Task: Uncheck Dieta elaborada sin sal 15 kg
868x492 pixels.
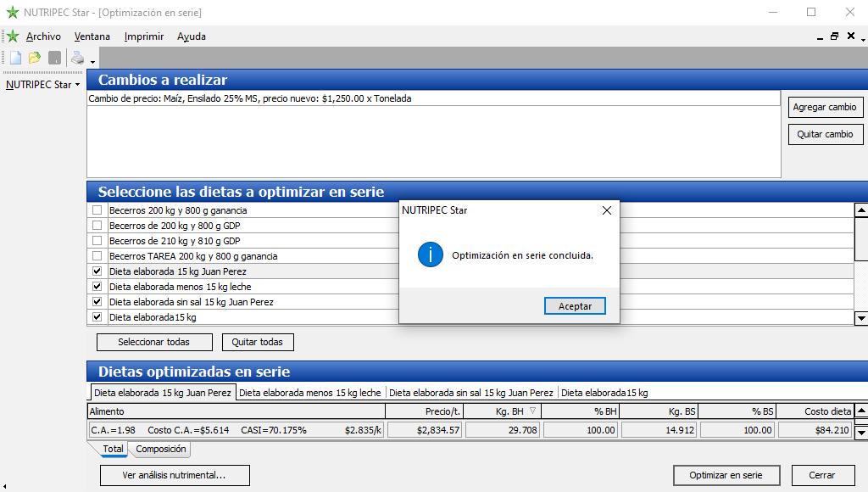Action: [x=97, y=301]
